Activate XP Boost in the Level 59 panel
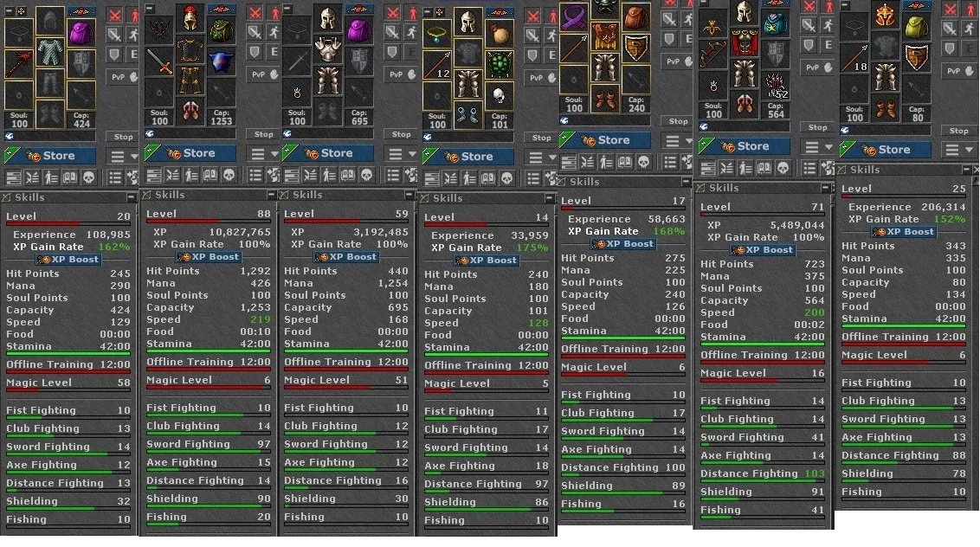Image resolution: width=980 pixels, height=547 pixels. [345, 257]
